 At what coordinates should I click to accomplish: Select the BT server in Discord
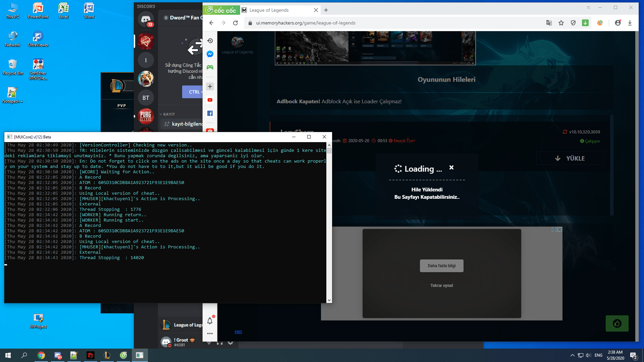pyautogui.click(x=146, y=98)
